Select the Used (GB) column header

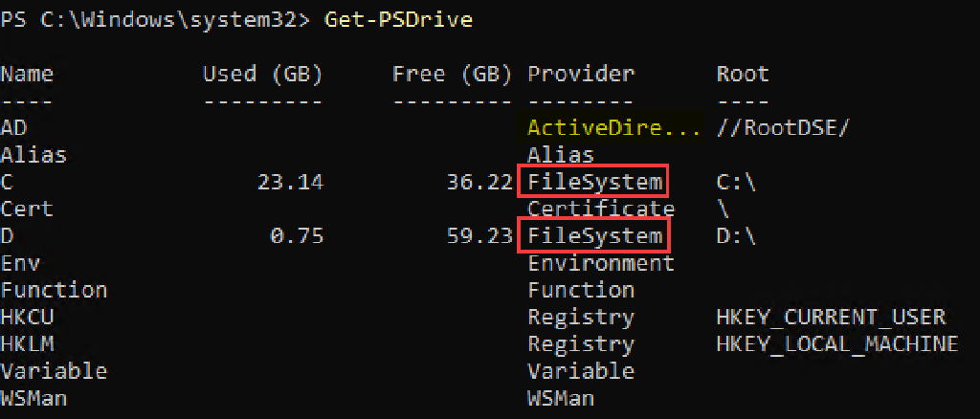(x=262, y=74)
